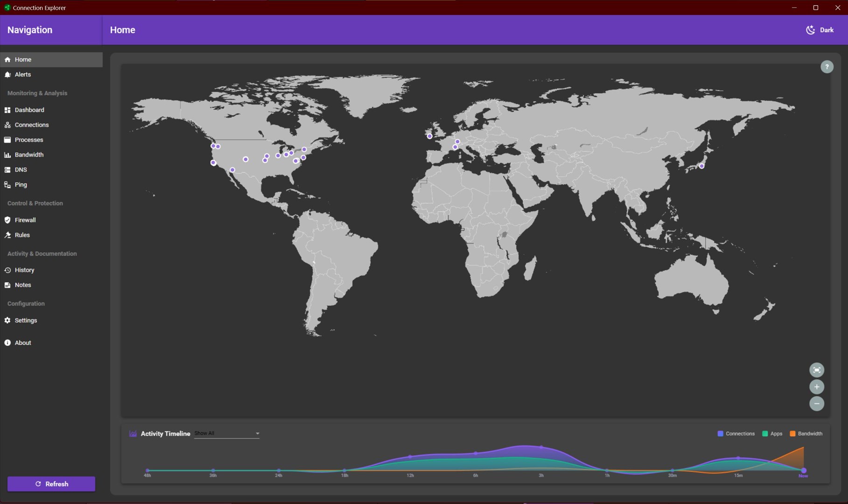The height and width of the screenshot is (504, 848).
Task: Toggle Apps series in timeline legend
Action: [x=772, y=434]
